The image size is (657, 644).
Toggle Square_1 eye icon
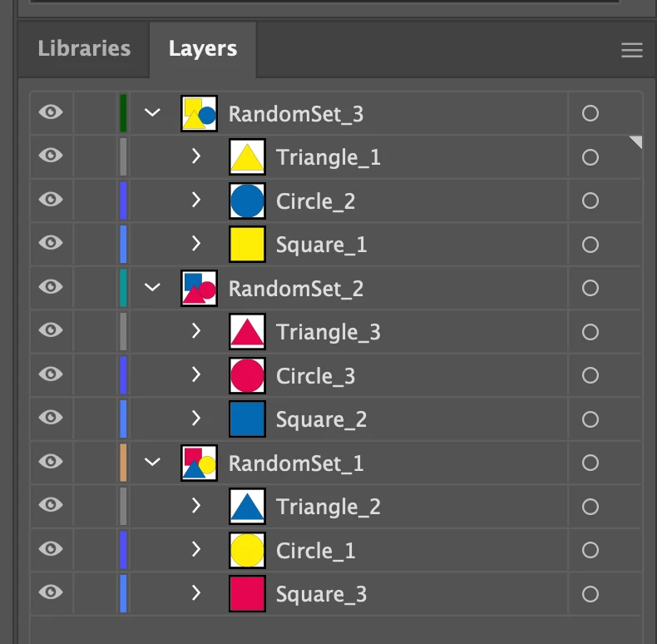point(51,242)
